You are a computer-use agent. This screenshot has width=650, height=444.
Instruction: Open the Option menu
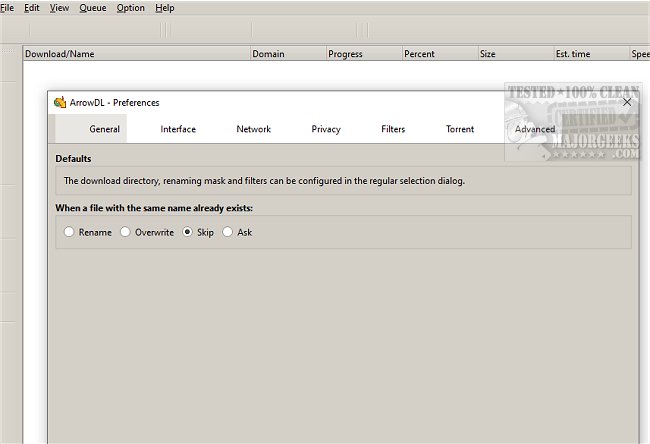[131, 8]
